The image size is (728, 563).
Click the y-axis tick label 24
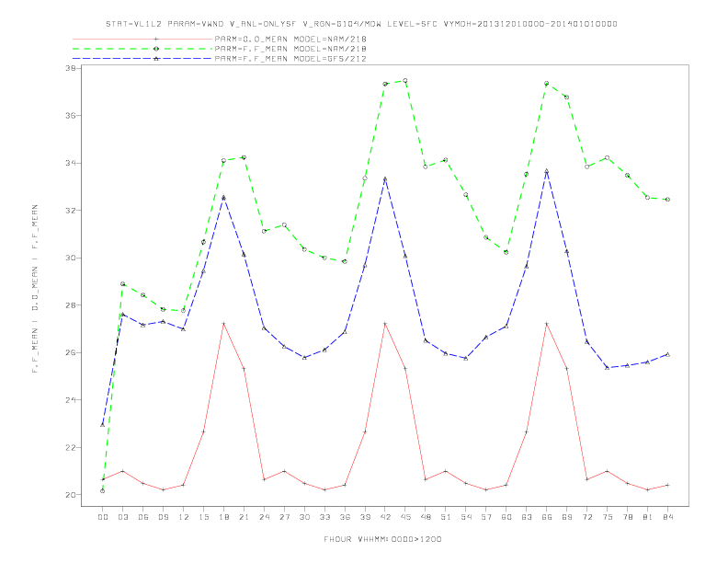(71, 400)
